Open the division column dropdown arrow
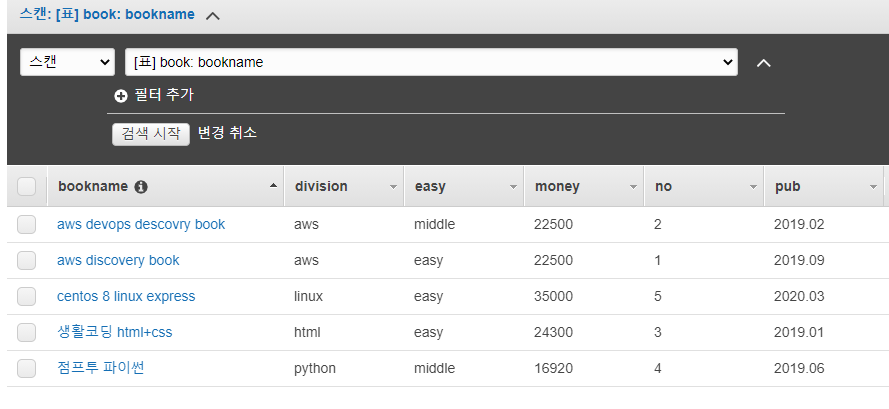Viewport: 889px width, 409px height. pos(393,187)
